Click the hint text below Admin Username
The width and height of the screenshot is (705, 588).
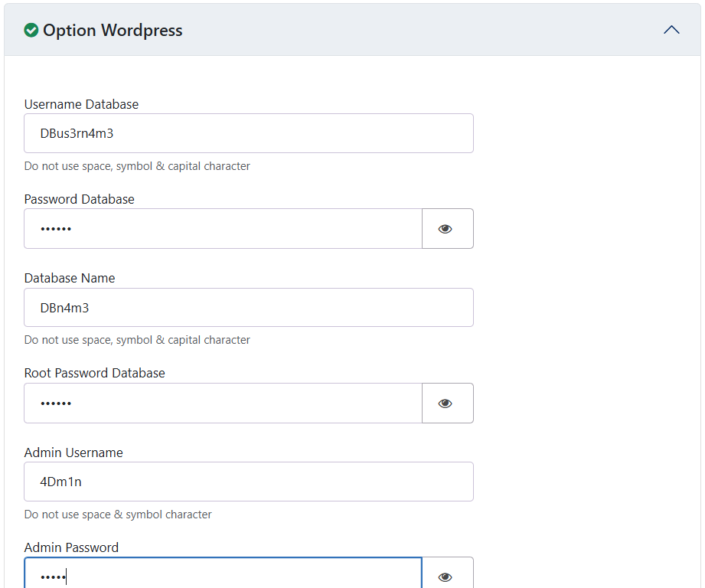(x=118, y=514)
